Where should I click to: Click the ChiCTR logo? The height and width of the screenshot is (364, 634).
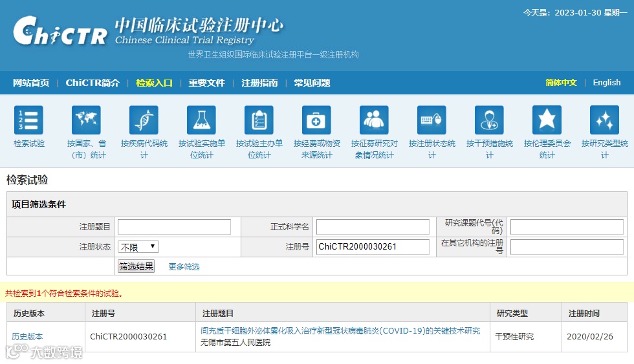(x=60, y=30)
